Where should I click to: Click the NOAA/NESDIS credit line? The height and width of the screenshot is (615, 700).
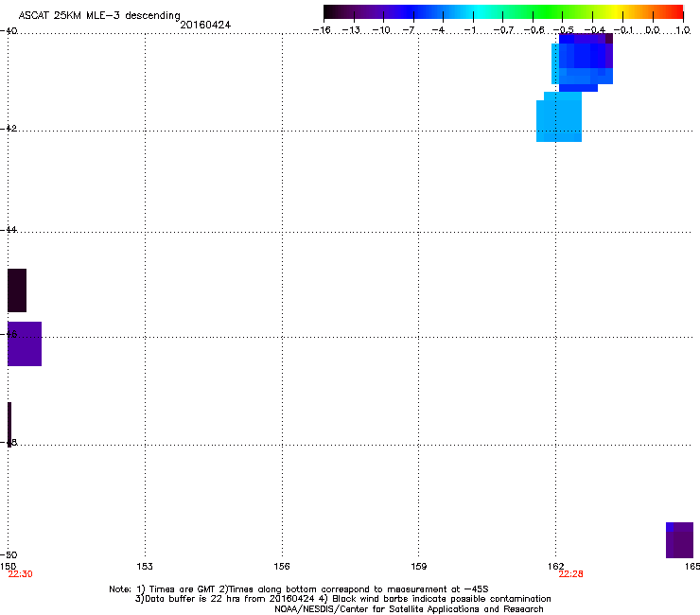tap(409, 609)
